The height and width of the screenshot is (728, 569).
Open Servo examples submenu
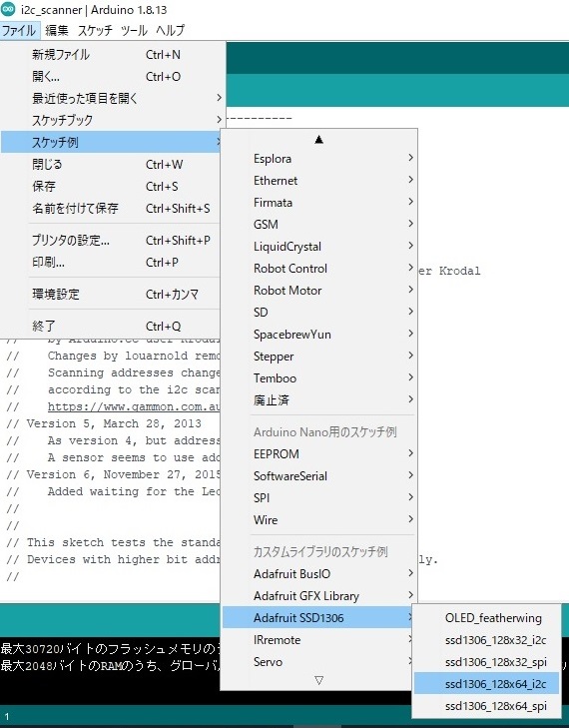[318, 662]
